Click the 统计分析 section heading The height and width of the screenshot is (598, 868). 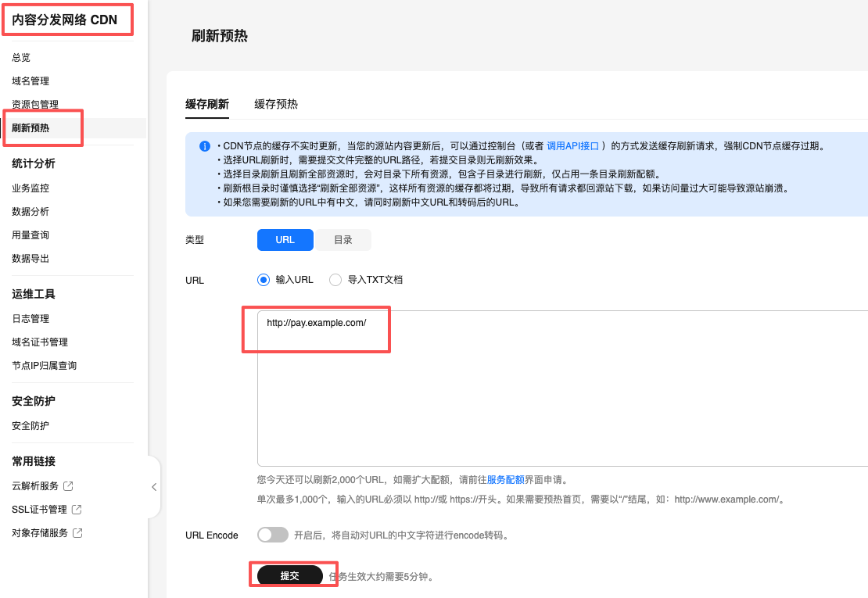[x=33, y=163]
